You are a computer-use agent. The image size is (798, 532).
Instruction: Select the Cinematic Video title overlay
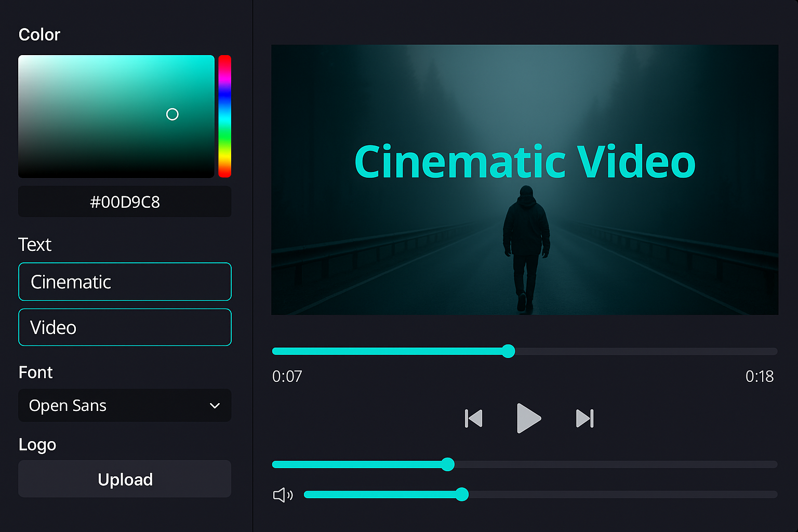525,162
